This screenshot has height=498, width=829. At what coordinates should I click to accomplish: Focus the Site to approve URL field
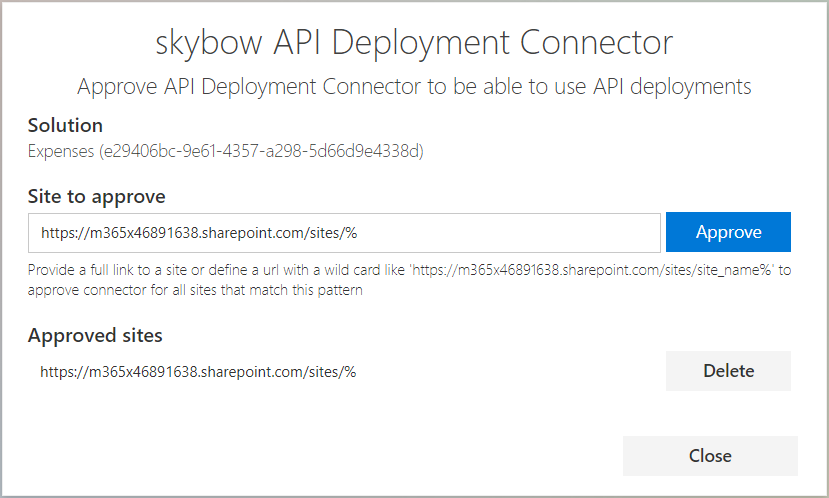344,233
